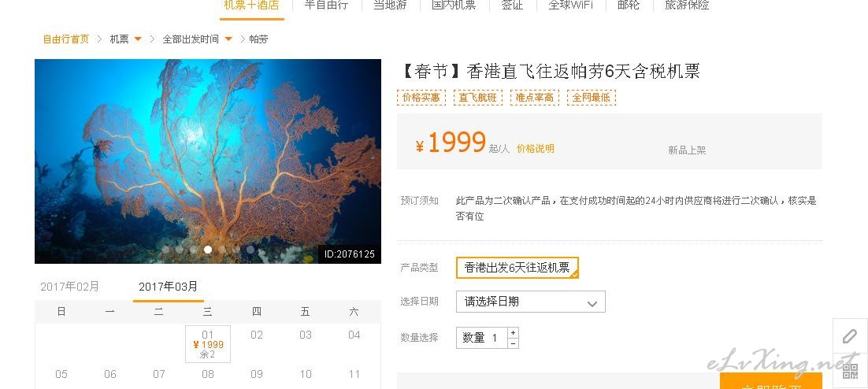The width and height of the screenshot is (868, 389).
Task: Pick March 01 date with ¥1999 price
Action: pos(208,344)
